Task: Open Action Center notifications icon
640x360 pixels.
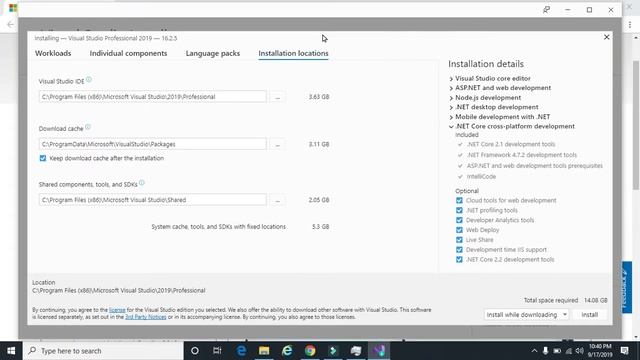Action: coord(624,351)
